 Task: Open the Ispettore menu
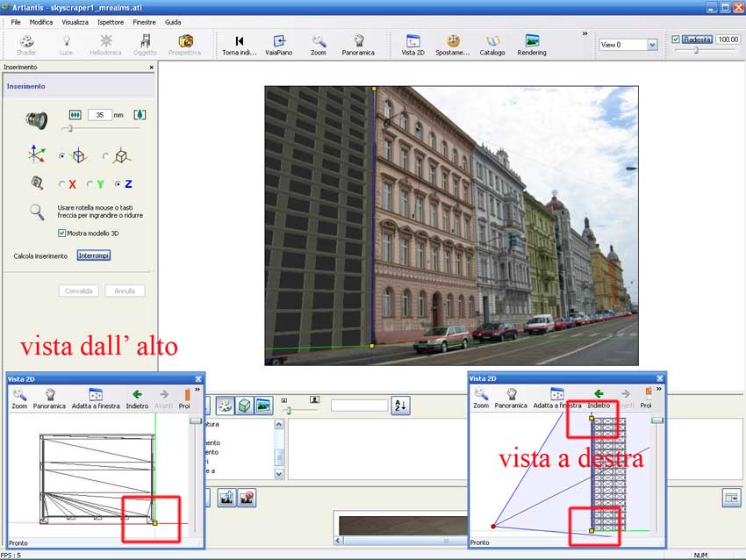pyautogui.click(x=110, y=21)
